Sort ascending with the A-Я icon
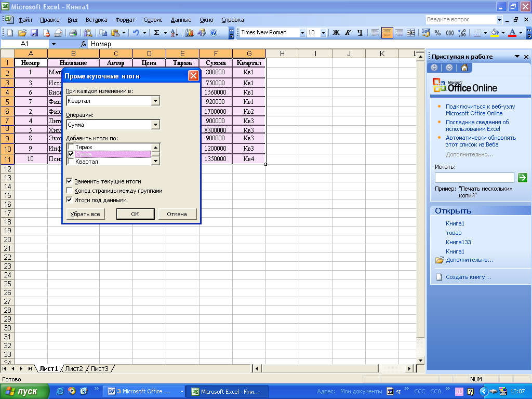Viewport: 532px width, 399px height. pyautogui.click(x=175, y=33)
